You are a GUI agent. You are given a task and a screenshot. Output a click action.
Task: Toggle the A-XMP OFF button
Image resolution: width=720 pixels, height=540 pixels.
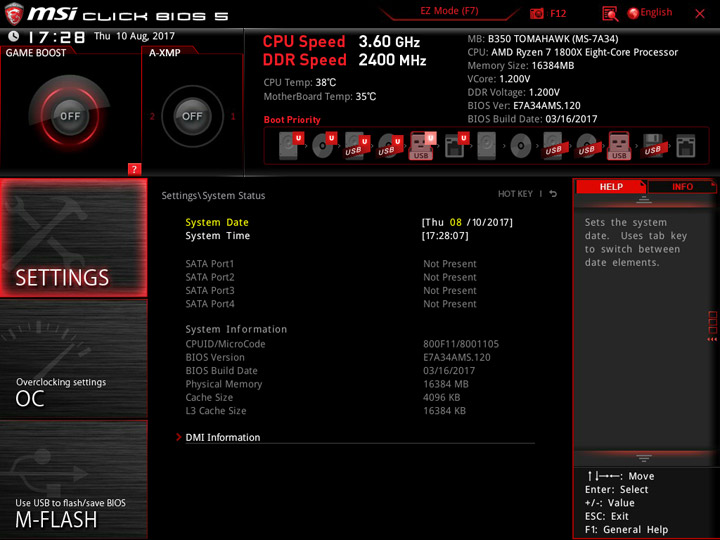point(192,116)
